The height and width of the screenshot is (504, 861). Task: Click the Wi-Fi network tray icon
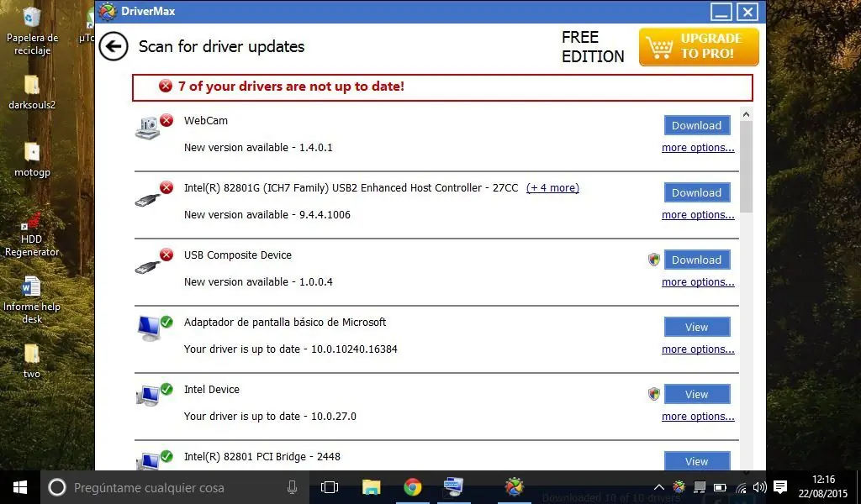point(742,487)
